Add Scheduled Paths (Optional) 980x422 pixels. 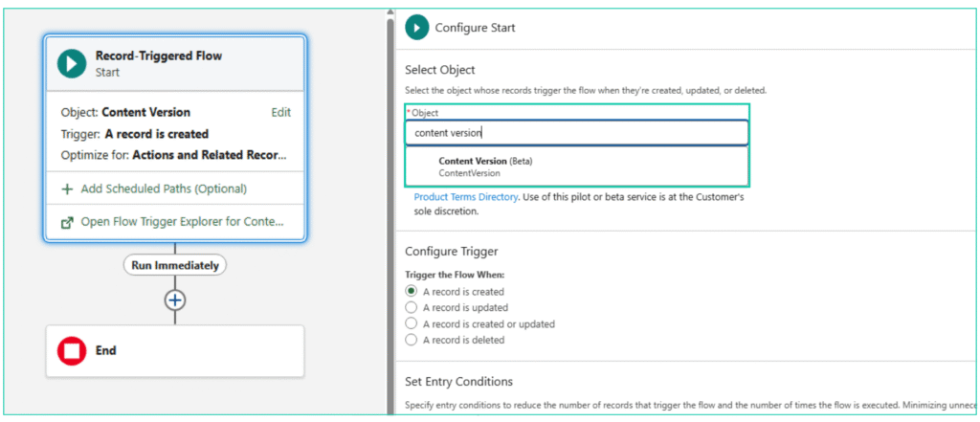point(164,189)
